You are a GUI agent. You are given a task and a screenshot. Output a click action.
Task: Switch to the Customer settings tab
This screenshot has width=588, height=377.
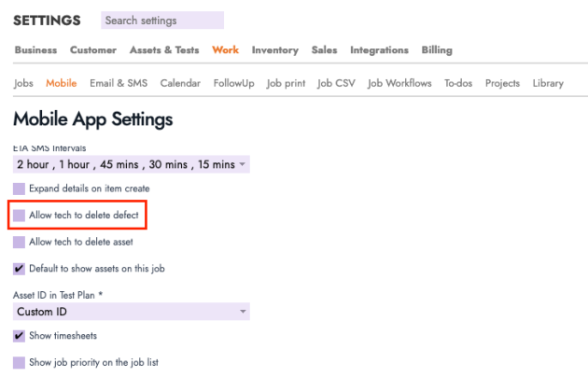(93, 50)
